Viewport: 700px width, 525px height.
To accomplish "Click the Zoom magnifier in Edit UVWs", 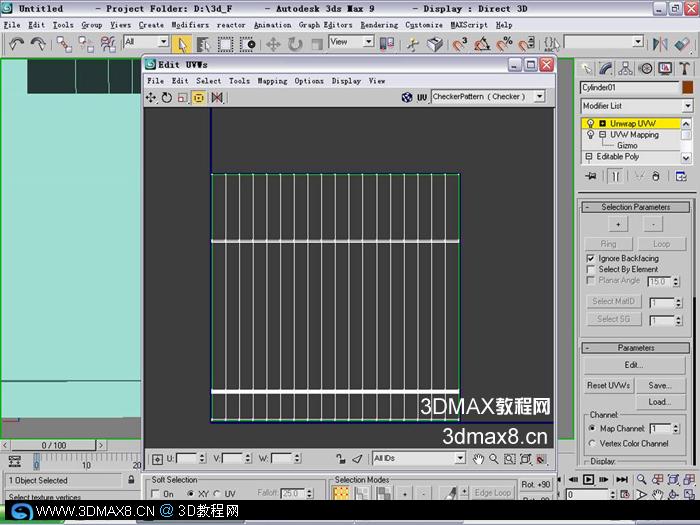I will tap(494, 459).
